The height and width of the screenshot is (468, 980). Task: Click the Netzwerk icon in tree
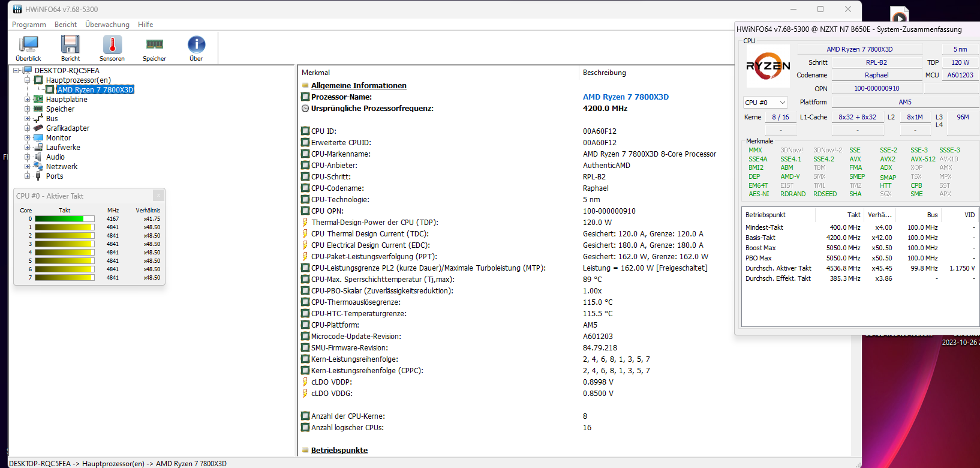coord(38,167)
